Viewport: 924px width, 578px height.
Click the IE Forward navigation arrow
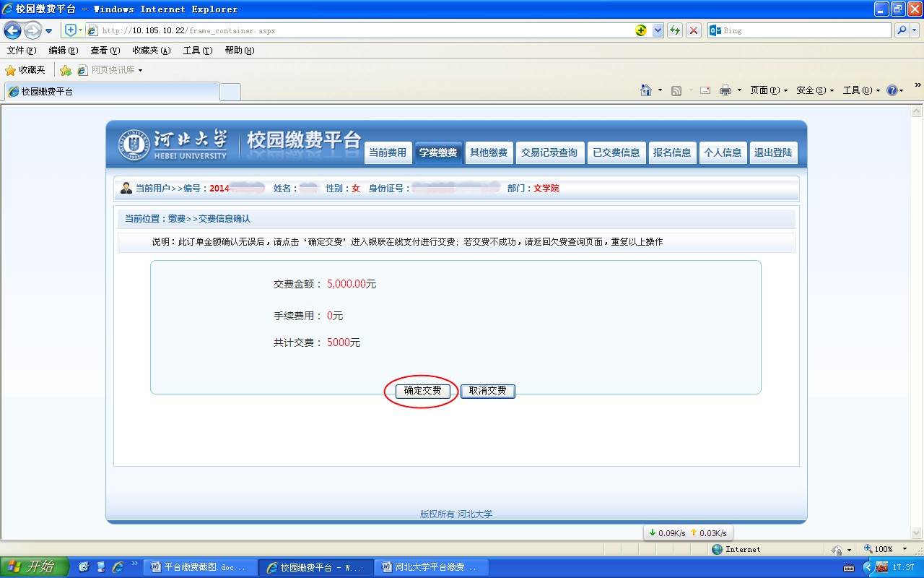point(32,30)
